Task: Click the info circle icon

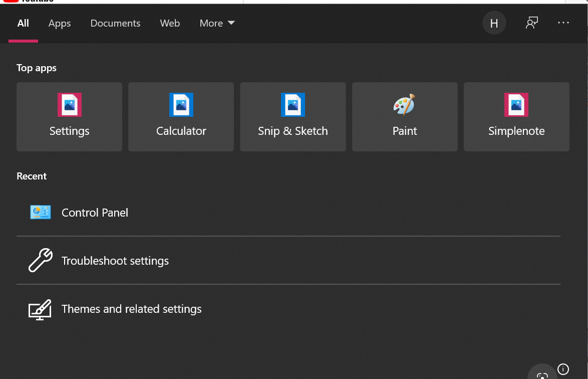Action: click(563, 369)
